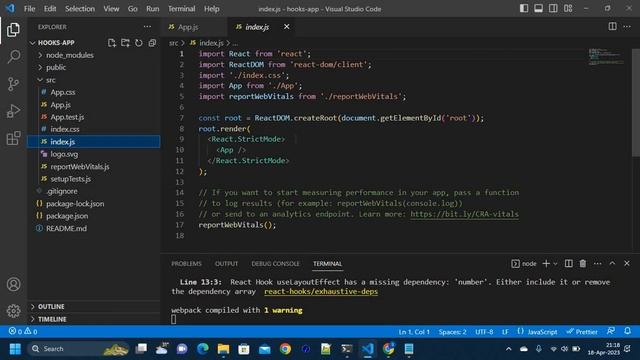The height and width of the screenshot is (360, 640).
Task: Maximize the panel size chevron
Action: 612,264
